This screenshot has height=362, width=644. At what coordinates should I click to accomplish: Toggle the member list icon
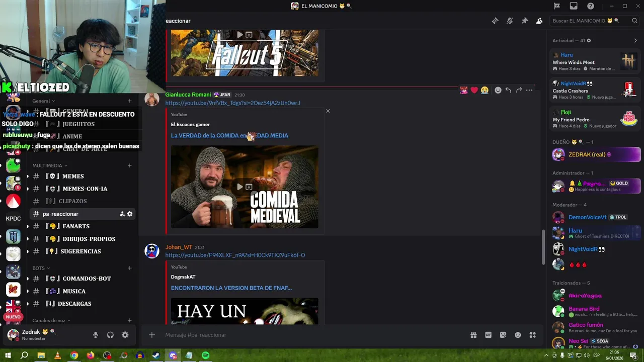pos(539,21)
